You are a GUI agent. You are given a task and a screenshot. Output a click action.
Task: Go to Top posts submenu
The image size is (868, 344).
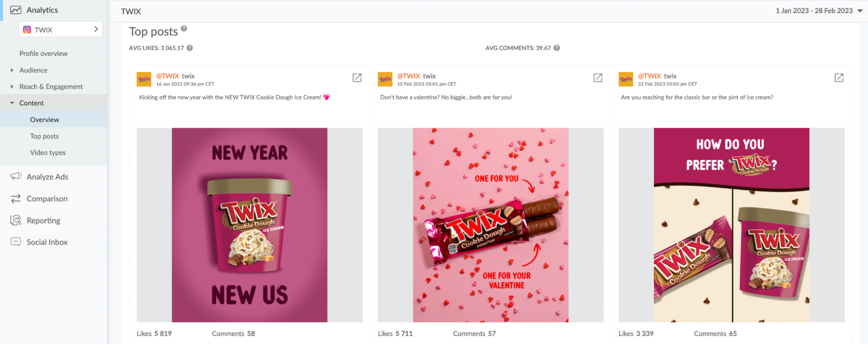pyautogui.click(x=44, y=136)
